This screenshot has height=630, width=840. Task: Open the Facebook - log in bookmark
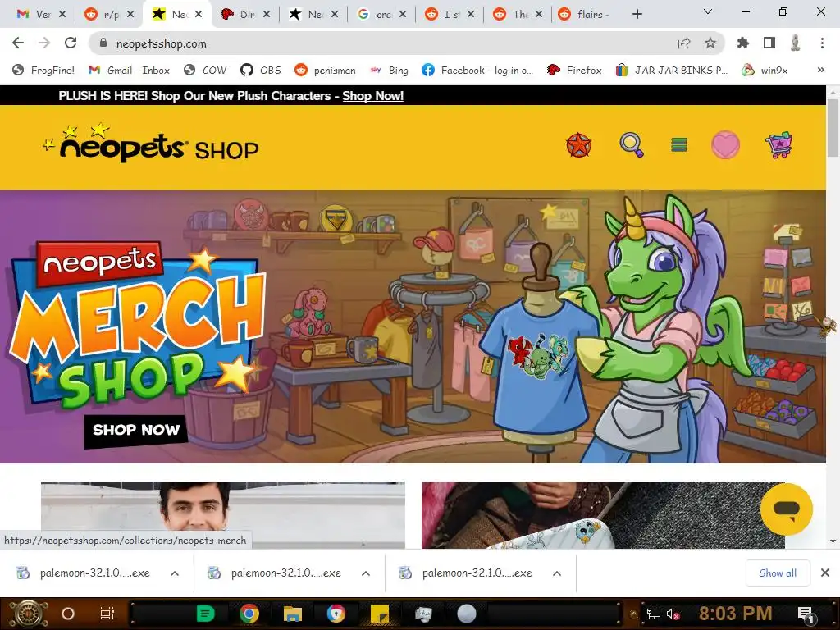477,71
